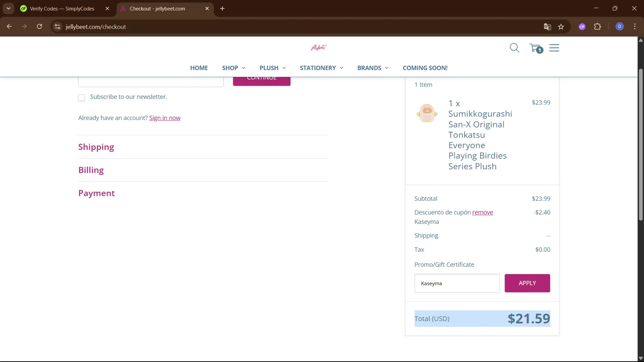
Task: Expand the Billing section heading
Action: click(x=91, y=170)
